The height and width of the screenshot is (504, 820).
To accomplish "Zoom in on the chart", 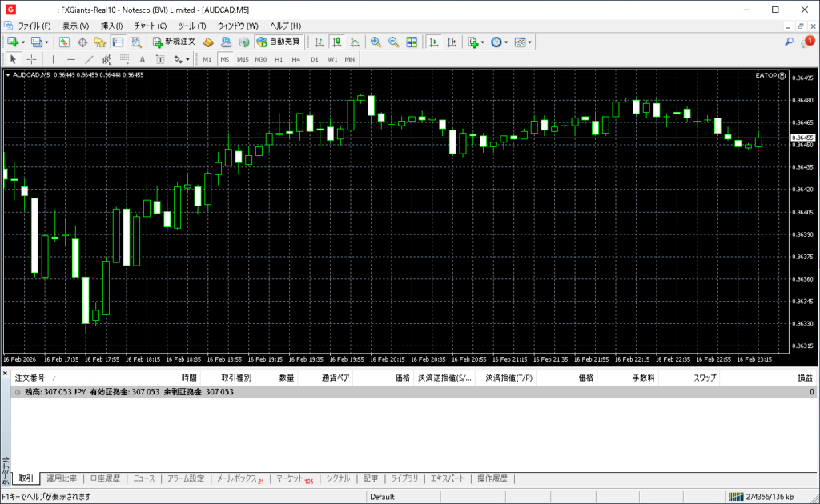I will [x=376, y=42].
